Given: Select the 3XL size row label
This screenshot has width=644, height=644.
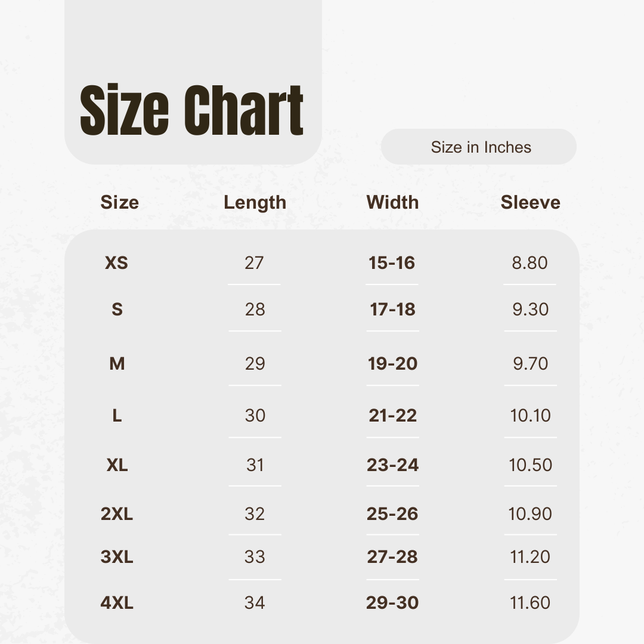Looking at the screenshot, I should click(x=117, y=557).
